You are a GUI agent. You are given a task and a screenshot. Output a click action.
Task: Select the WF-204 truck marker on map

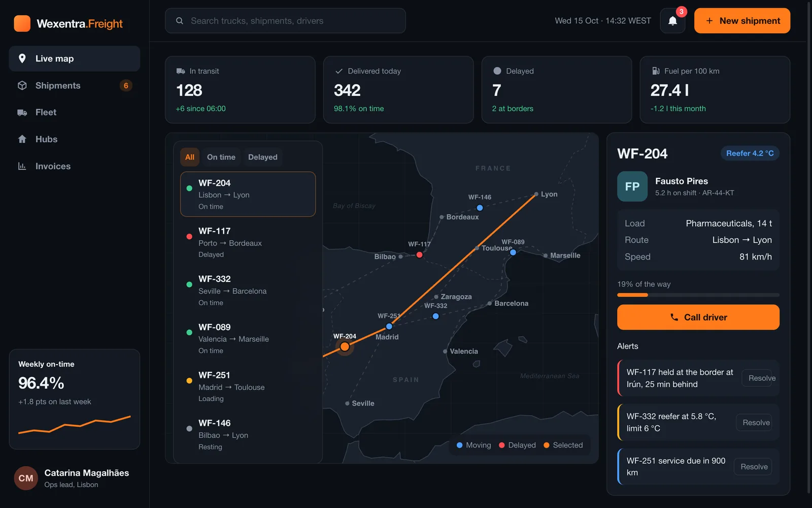(x=345, y=346)
